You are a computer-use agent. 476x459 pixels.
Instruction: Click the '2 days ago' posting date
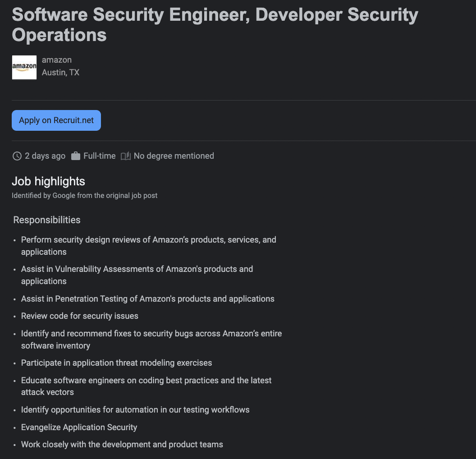(45, 156)
